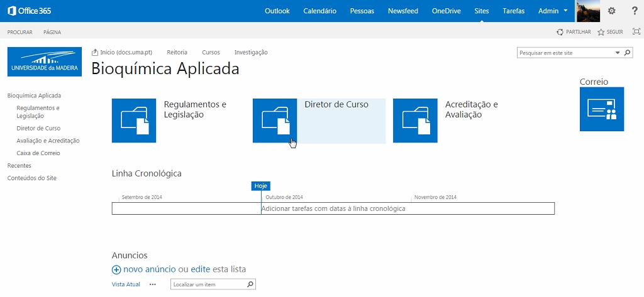Click the edite link for the list
The image size is (644, 297).
click(201, 269)
